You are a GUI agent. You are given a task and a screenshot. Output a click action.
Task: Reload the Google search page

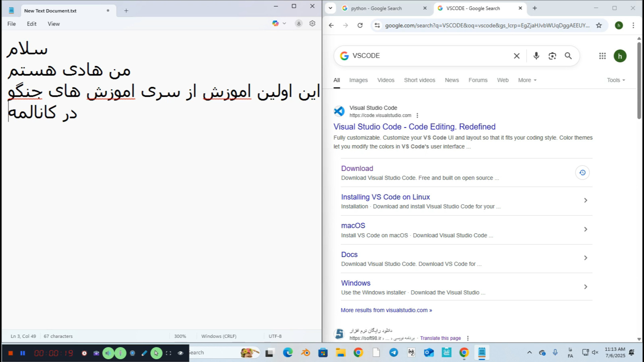360,25
